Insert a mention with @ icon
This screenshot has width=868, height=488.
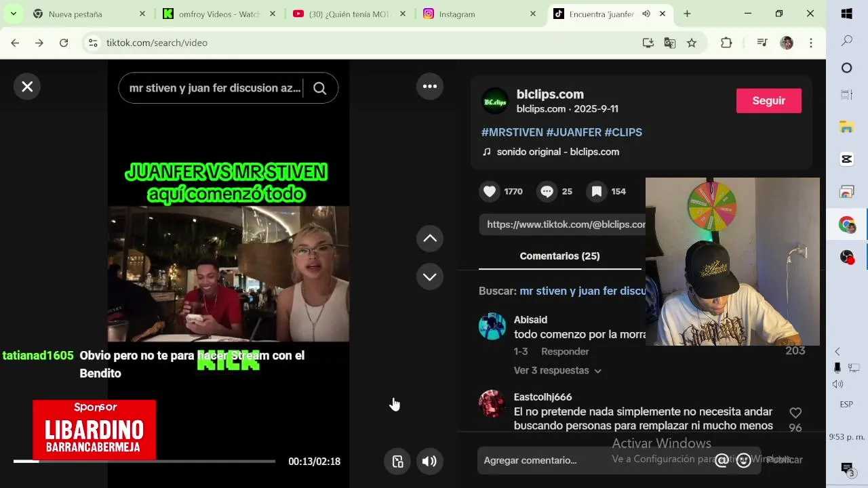point(722,461)
